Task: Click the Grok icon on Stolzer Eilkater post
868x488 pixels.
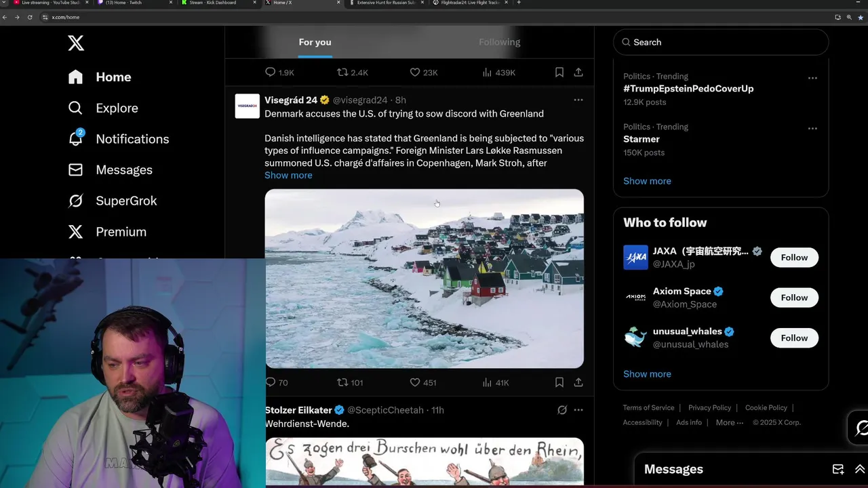Action: (561, 410)
